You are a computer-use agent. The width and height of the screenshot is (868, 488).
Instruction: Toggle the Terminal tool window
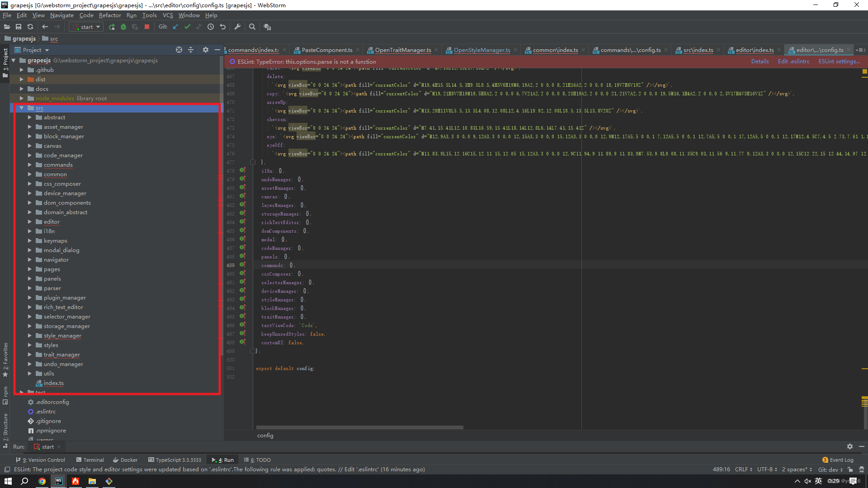(90, 460)
